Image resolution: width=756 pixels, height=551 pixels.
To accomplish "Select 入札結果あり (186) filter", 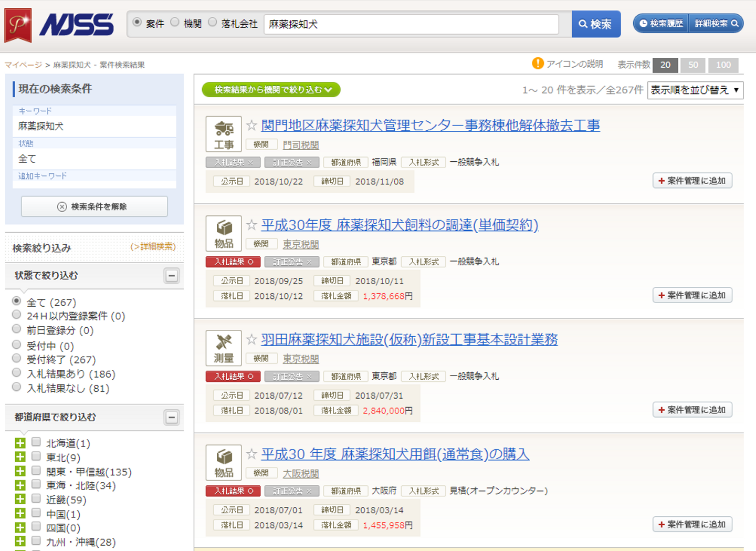I will pyautogui.click(x=17, y=372).
